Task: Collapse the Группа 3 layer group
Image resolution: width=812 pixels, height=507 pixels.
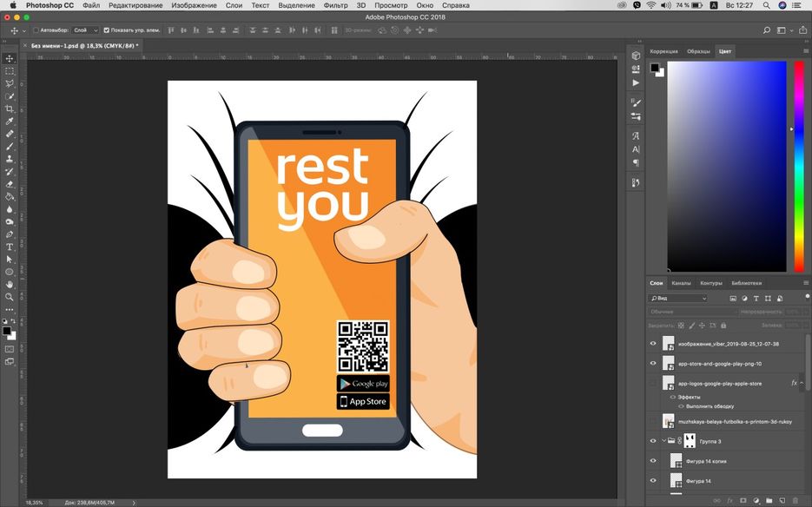Action: (664, 441)
